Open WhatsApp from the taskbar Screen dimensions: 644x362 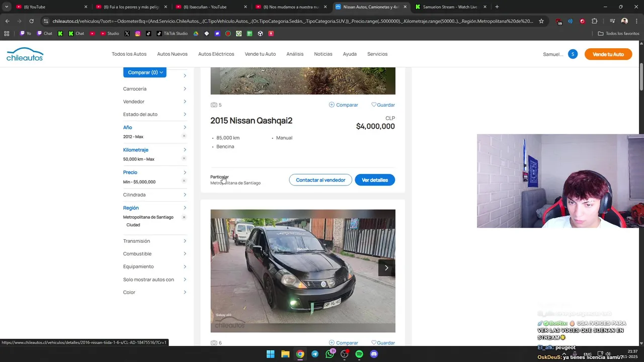tap(330, 354)
